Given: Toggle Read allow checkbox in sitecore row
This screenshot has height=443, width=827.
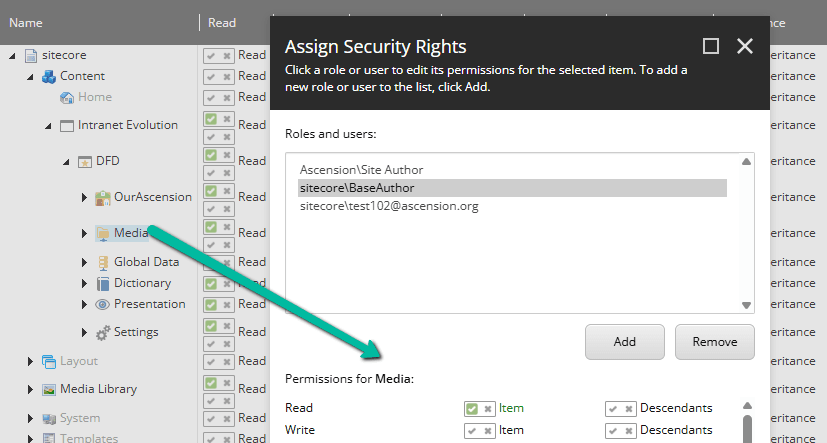Looking at the screenshot, I should [211, 55].
